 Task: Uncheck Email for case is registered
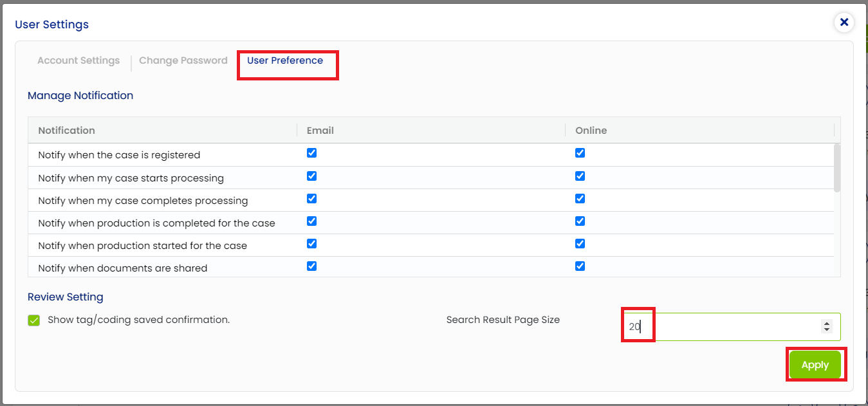point(311,153)
